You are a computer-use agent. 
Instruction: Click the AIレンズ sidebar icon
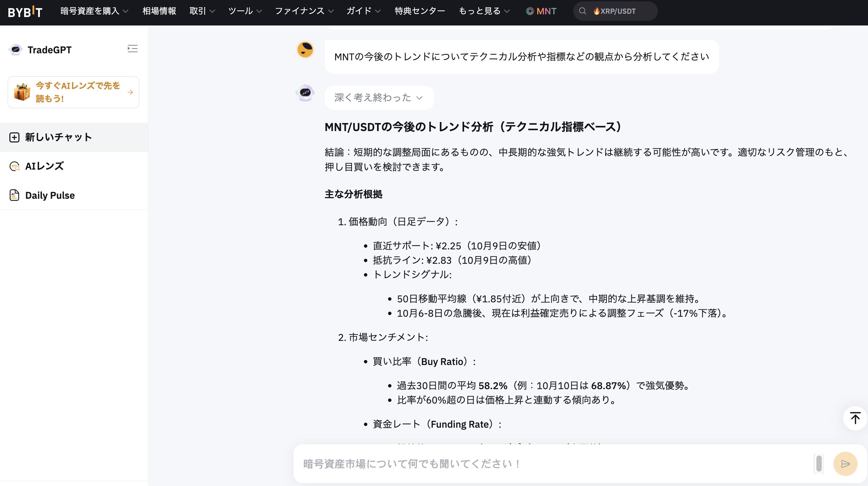pyautogui.click(x=14, y=167)
